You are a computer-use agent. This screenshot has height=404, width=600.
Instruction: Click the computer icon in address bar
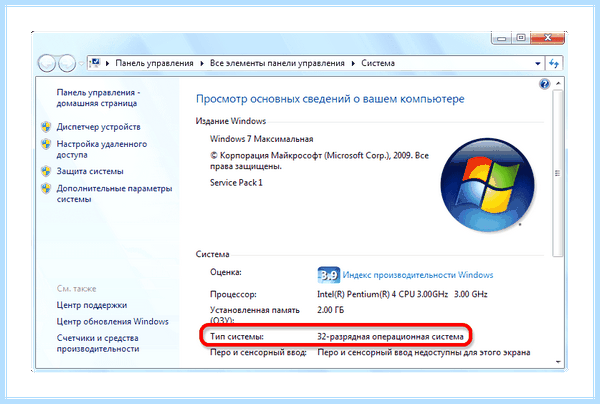point(95,63)
